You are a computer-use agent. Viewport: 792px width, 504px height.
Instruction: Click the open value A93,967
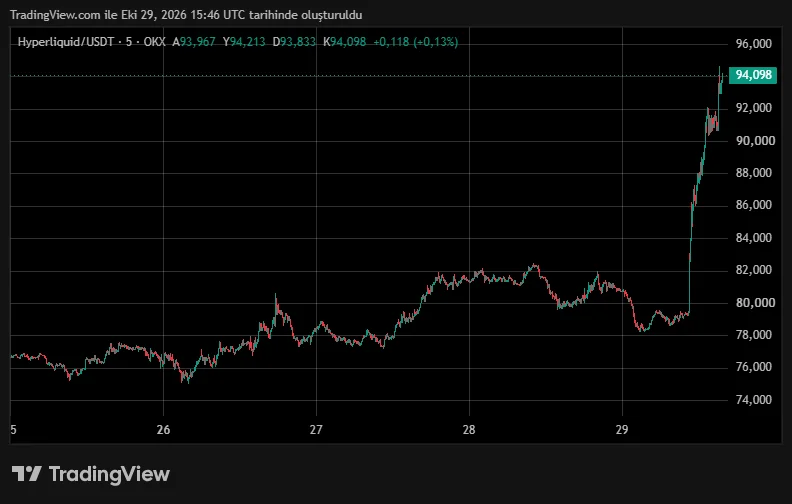pyautogui.click(x=194, y=42)
